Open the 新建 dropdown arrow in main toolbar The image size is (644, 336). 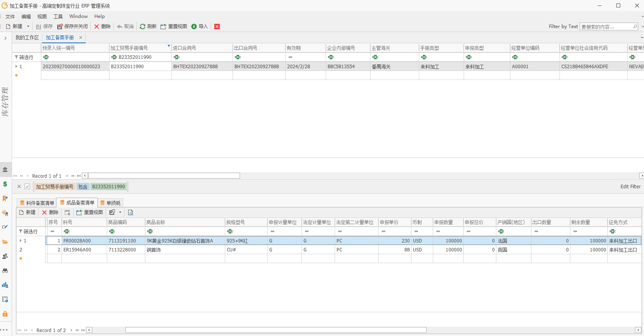(28, 27)
